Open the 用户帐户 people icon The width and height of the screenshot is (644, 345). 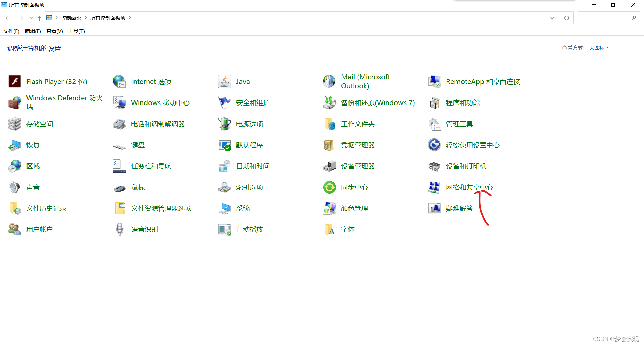point(15,229)
